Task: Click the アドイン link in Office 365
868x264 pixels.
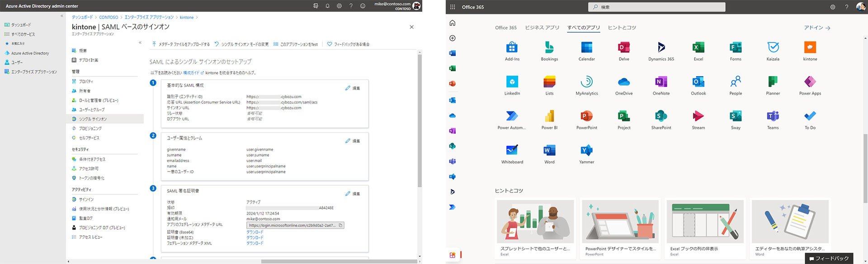Action: [817, 28]
